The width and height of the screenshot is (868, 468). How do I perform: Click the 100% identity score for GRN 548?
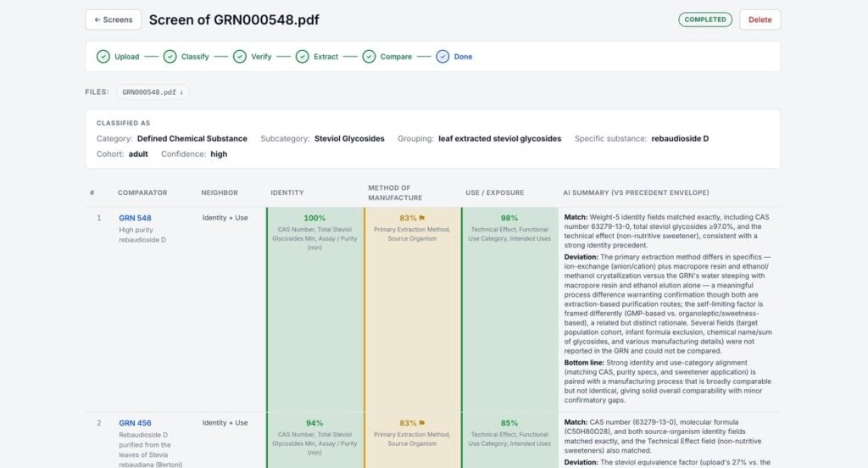[x=314, y=218]
